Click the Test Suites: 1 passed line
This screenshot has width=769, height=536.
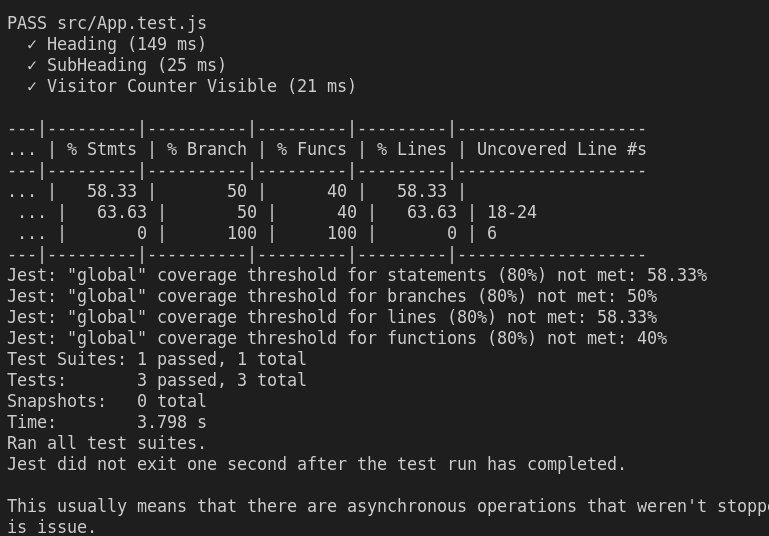(156, 359)
